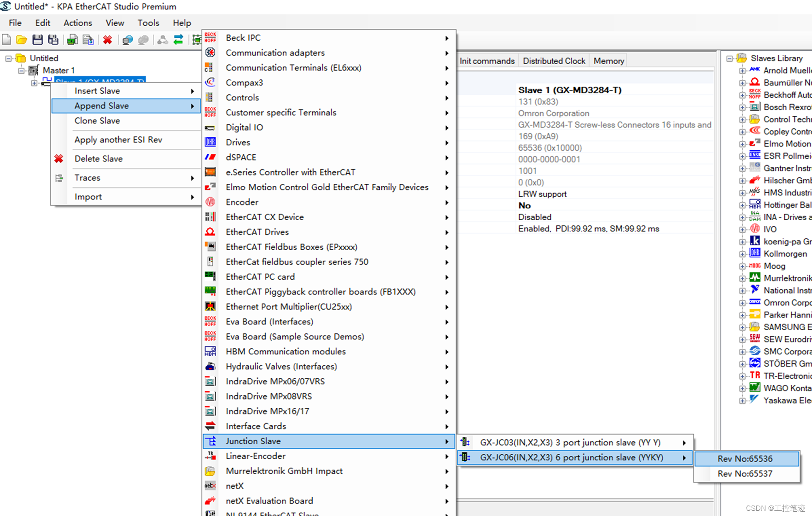Click the red X delete toolbar icon
This screenshot has width=812, height=516.
(107, 40)
